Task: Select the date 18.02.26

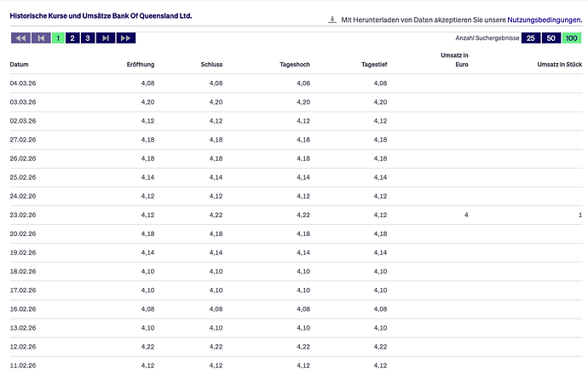Action: coord(23,271)
